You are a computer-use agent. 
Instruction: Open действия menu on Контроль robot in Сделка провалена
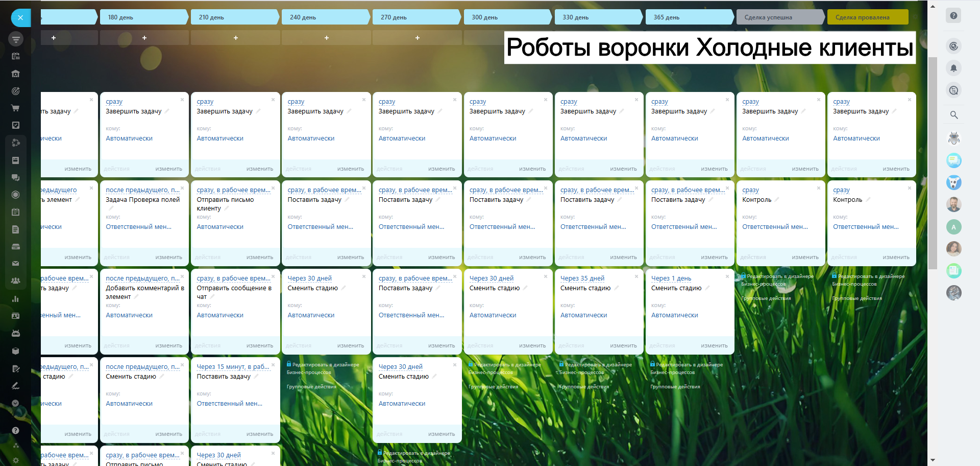[844, 258]
